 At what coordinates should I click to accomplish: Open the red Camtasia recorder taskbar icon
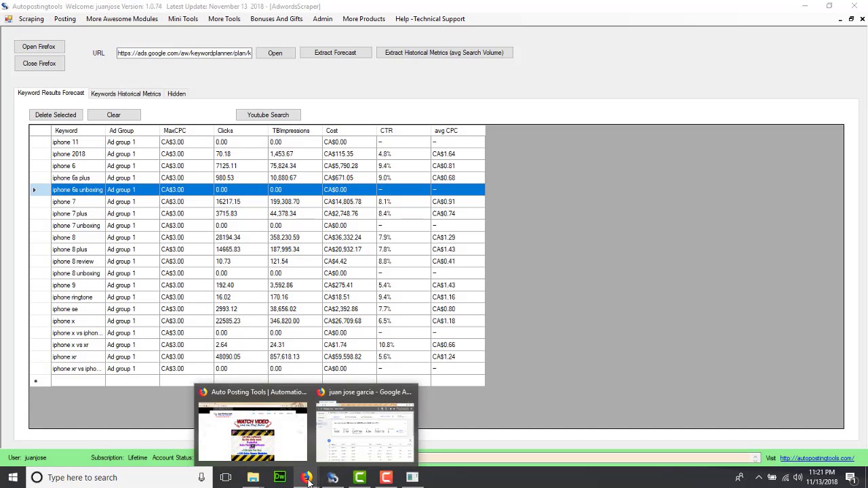click(386, 477)
